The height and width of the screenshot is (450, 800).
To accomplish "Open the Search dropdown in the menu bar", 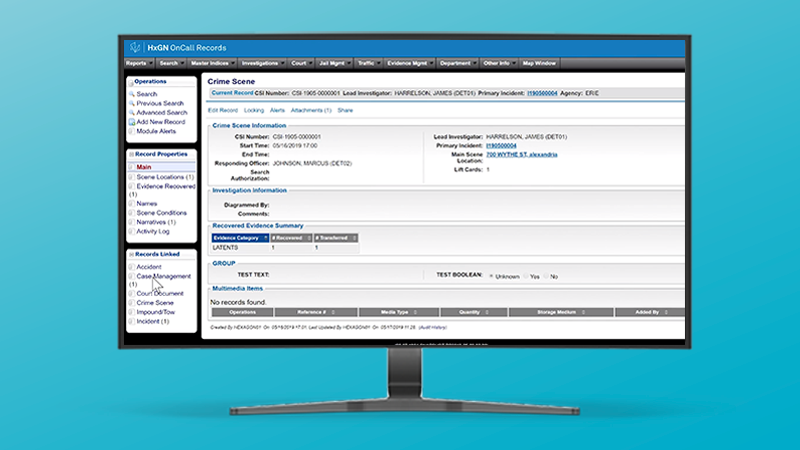I will click(171, 63).
